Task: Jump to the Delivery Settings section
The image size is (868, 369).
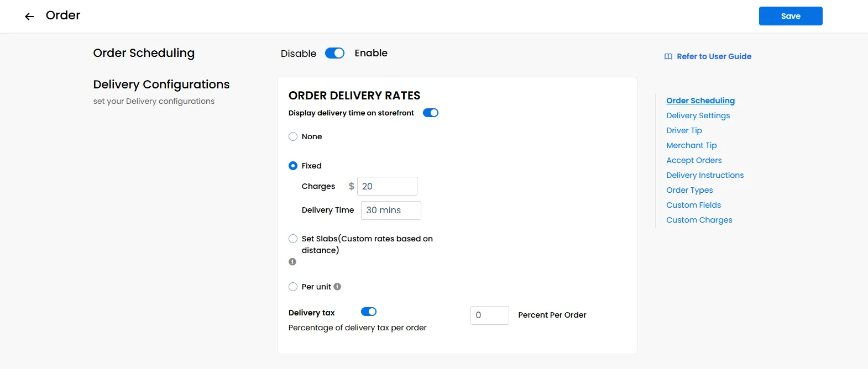Action: pos(698,115)
